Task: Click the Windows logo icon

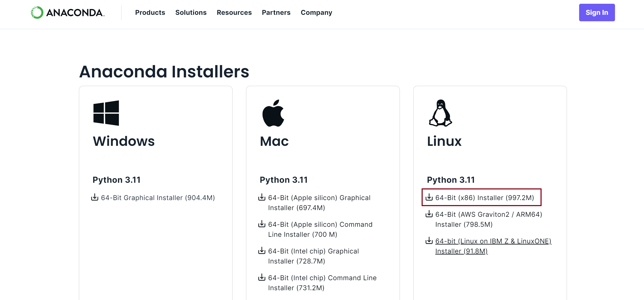Action: coord(106,113)
